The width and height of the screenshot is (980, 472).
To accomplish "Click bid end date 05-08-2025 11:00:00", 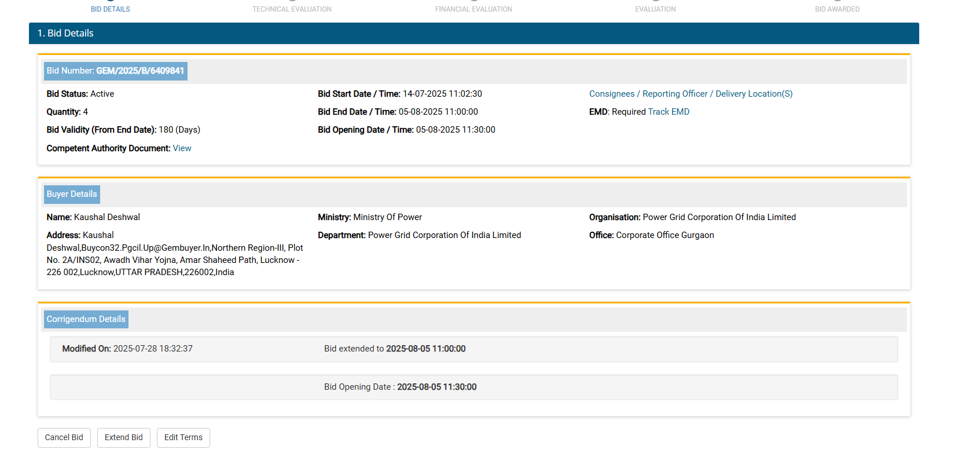I will click(438, 112).
